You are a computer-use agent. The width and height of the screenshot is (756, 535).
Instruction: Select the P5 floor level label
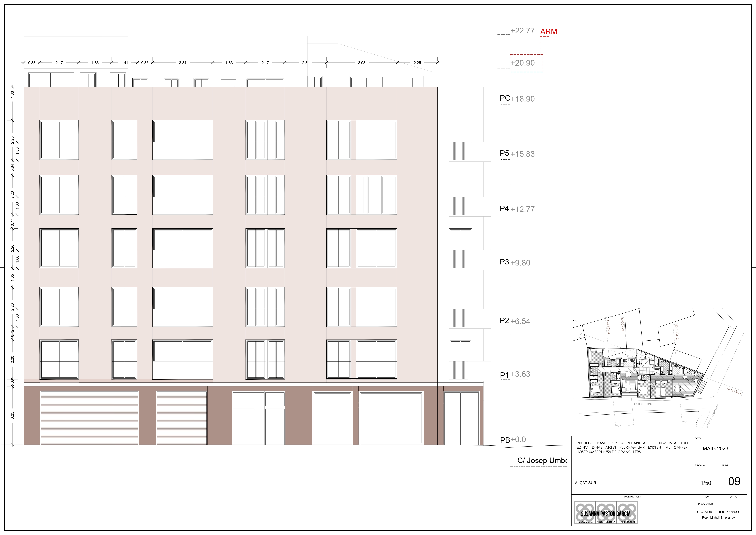point(504,153)
